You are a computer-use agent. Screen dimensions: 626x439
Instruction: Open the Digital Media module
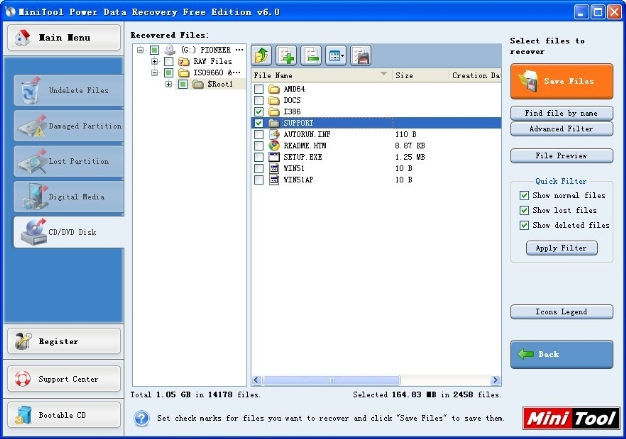69,197
